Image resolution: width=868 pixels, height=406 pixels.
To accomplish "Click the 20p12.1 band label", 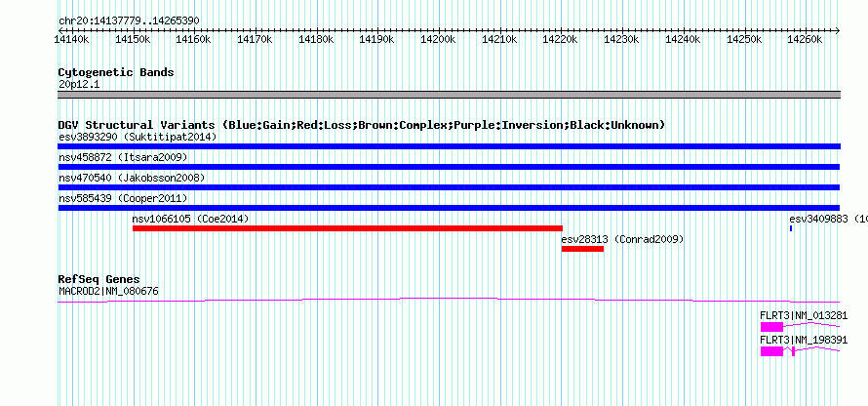I will [x=79, y=85].
